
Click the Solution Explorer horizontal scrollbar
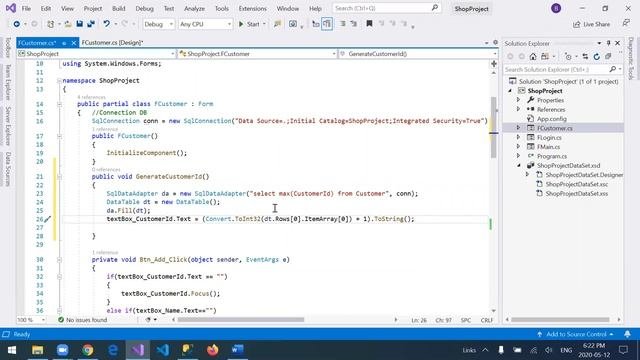point(560,320)
